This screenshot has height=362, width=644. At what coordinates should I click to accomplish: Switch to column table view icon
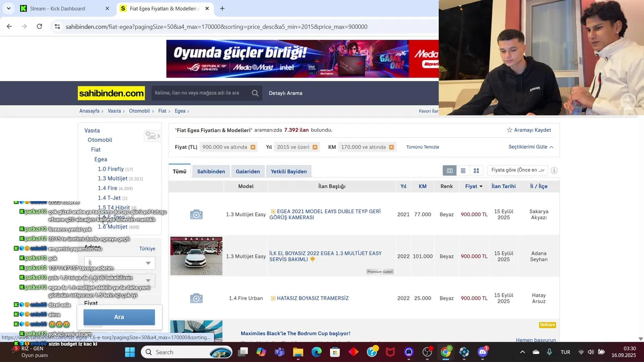450,171
